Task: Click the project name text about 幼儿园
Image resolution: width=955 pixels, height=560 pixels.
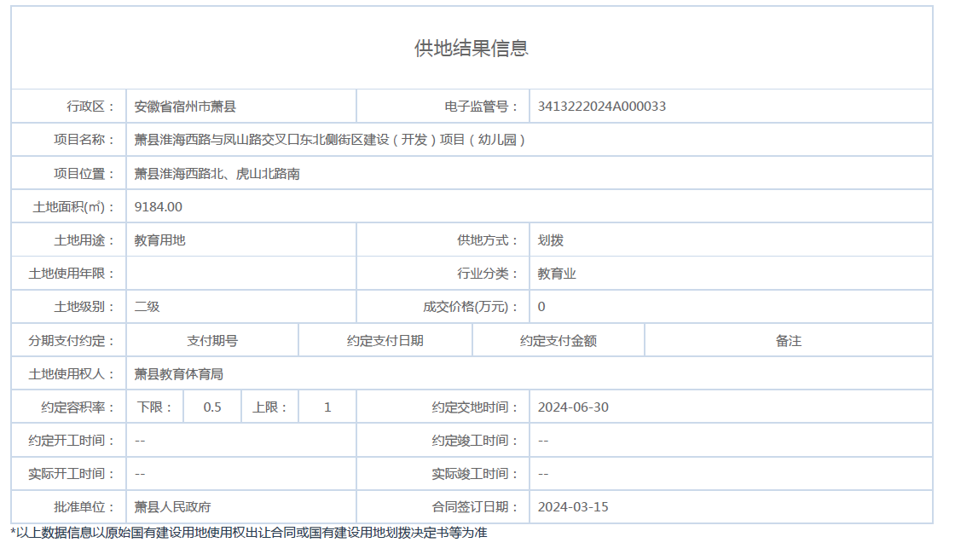Action: point(330,140)
